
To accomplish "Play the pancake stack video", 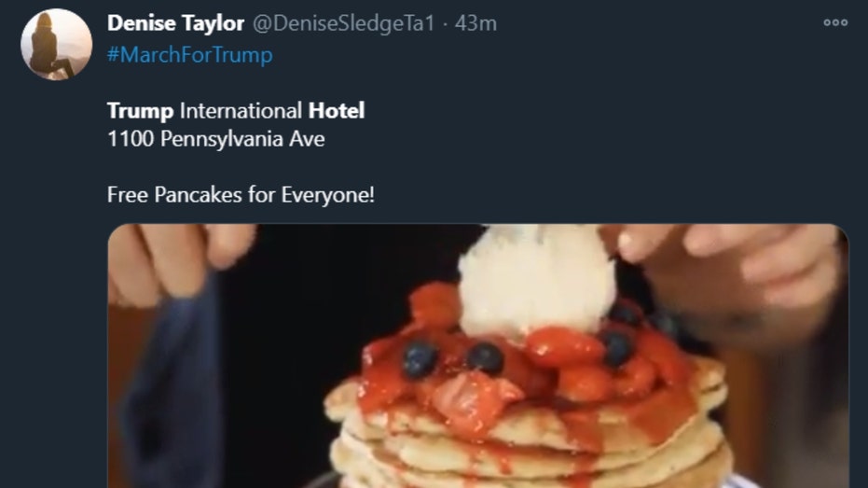I will 477,356.
